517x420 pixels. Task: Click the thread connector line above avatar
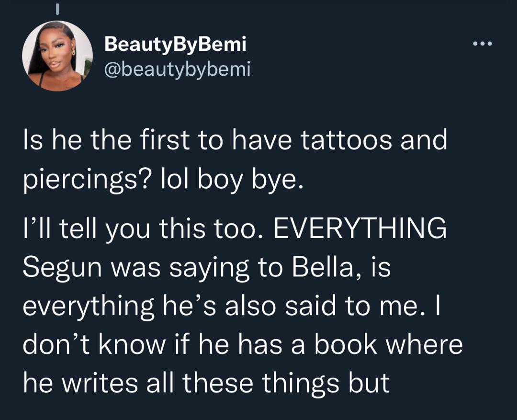57,9
